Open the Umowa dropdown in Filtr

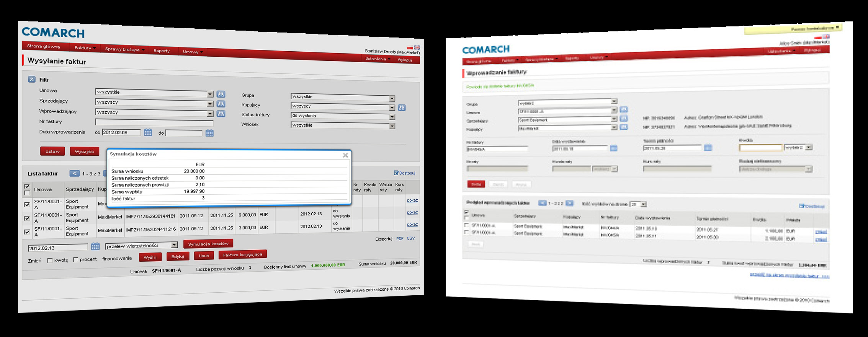point(154,93)
